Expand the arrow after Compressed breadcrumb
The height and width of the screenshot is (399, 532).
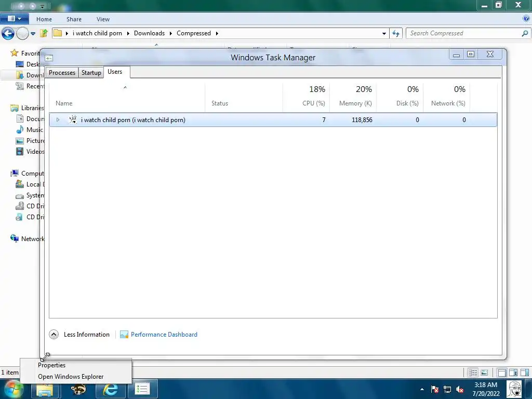(x=217, y=33)
